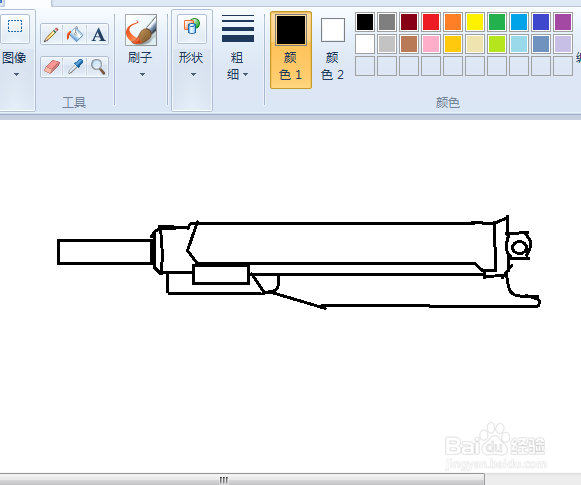Viewport: 581px width, 485px height.
Task: Click the line thickness (粗细) icon
Action: 238,29
